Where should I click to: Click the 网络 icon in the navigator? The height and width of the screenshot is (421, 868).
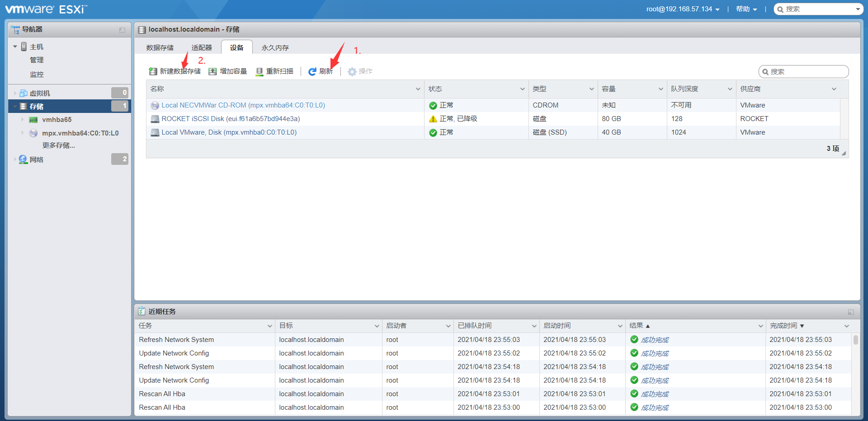[23, 159]
